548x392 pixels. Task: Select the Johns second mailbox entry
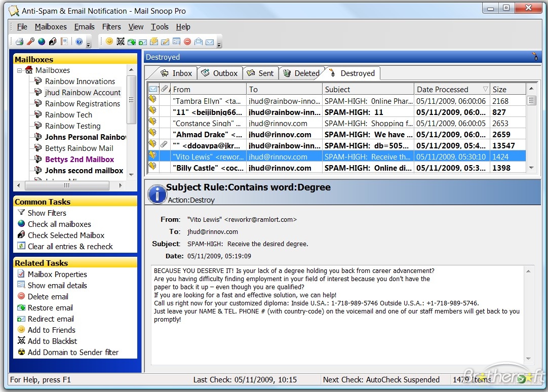(84, 171)
